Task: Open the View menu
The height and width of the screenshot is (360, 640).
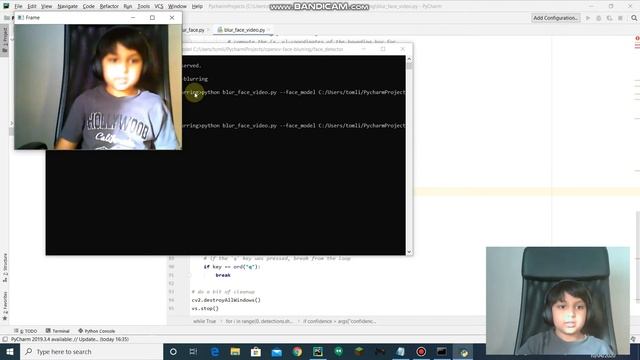Action: 47,6
